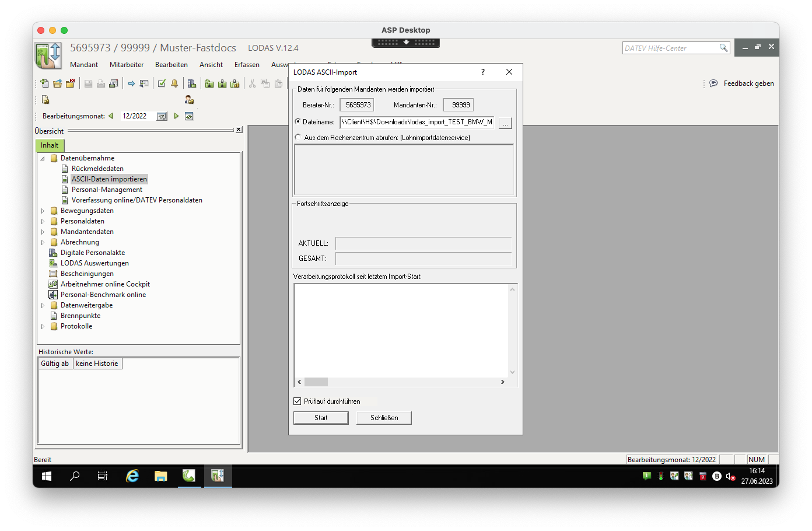Viewport: 812px width, 531px height.
Task: Select Arbeitnehmer online Cockpit tree item
Action: pos(105,284)
